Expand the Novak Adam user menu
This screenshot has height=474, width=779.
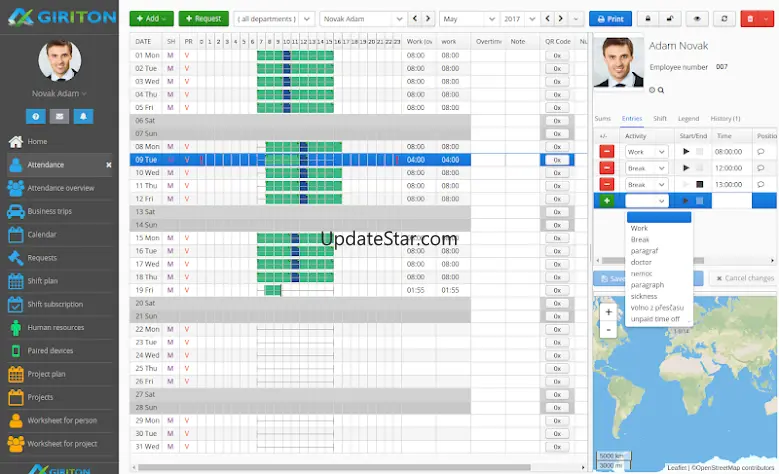click(59, 93)
